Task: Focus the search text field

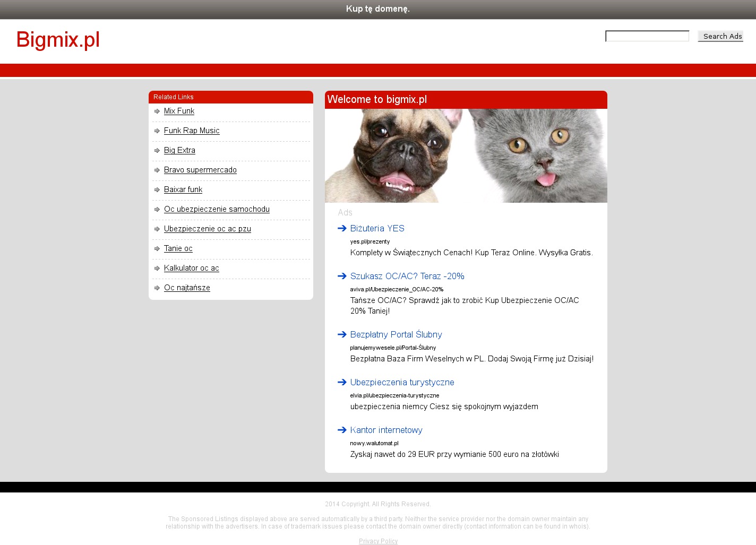Action: tap(647, 36)
